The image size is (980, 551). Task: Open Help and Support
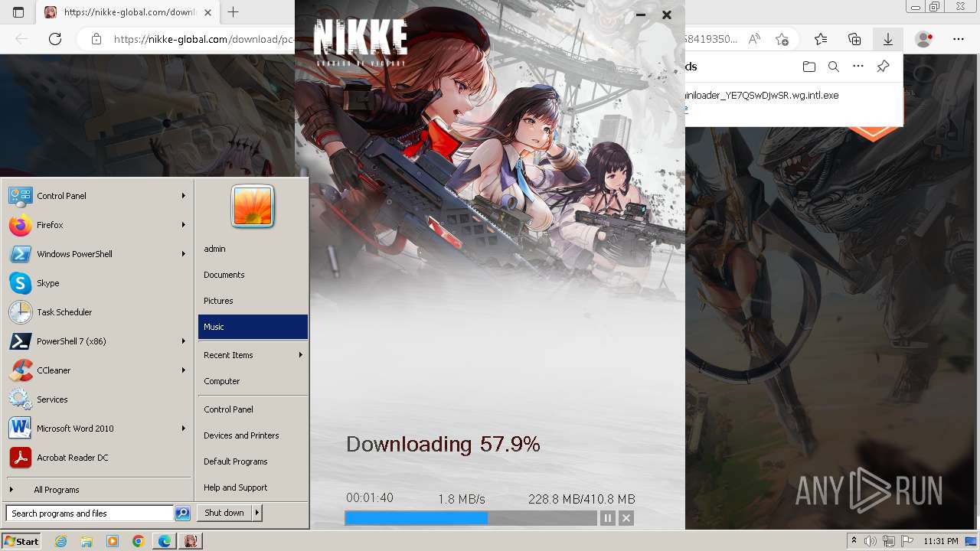(253, 487)
